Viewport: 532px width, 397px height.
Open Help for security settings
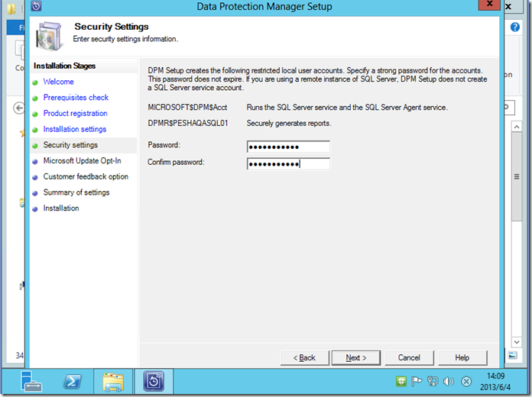click(x=462, y=357)
